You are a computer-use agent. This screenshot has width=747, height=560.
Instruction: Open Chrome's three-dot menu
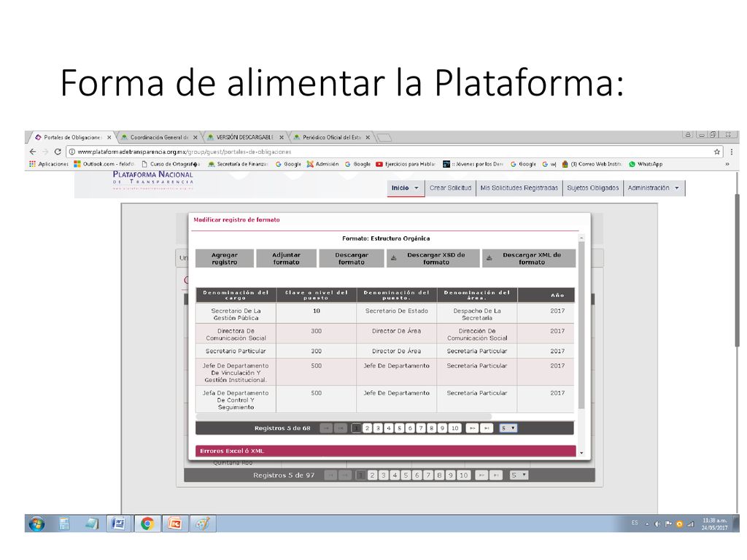click(x=731, y=152)
